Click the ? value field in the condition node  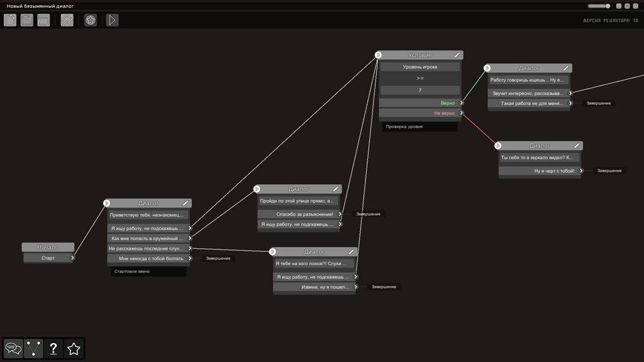(419, 90)
